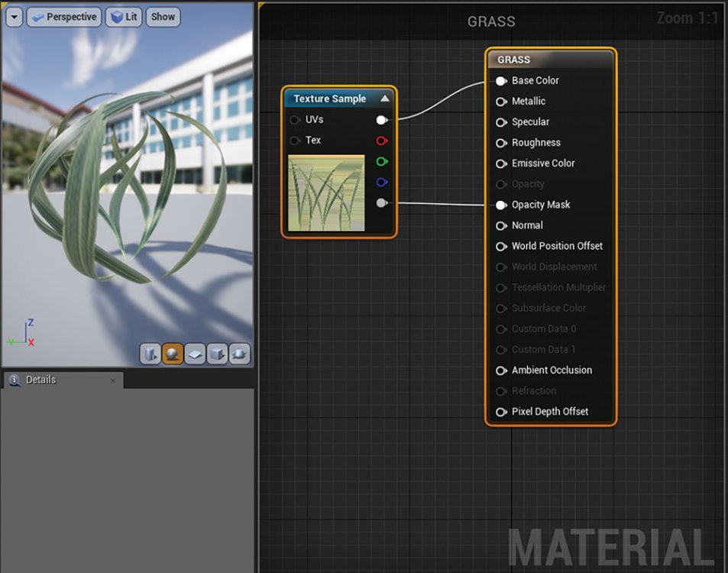Collapse the Texture Sample node arrow
The width and height of the screenshot is (728, 573).
pyautogui.click(x=385, y=99)
